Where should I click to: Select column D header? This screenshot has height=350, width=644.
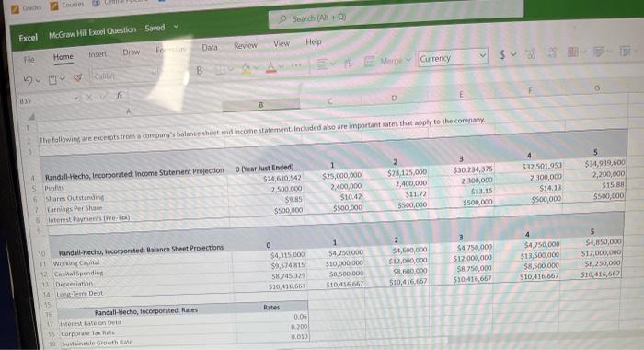coord(394,99)
